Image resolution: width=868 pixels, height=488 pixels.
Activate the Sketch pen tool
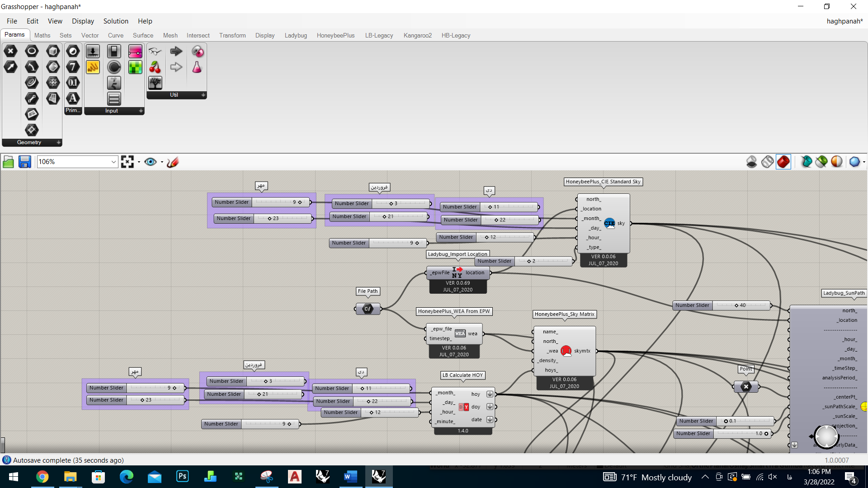173,162
